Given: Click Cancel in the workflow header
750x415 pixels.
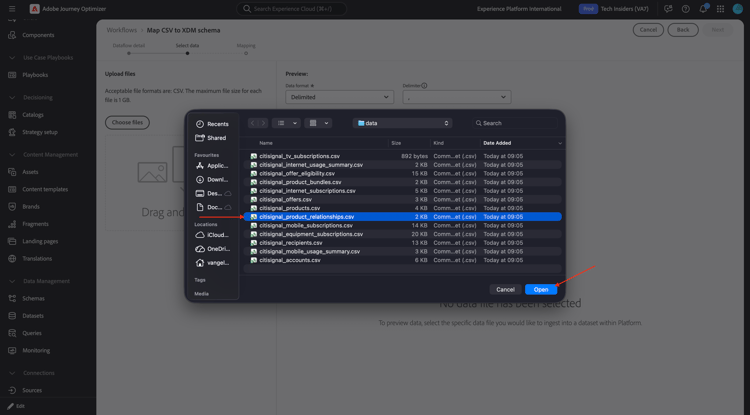Looking at the screenshot, I should click(x=648, y=30).
